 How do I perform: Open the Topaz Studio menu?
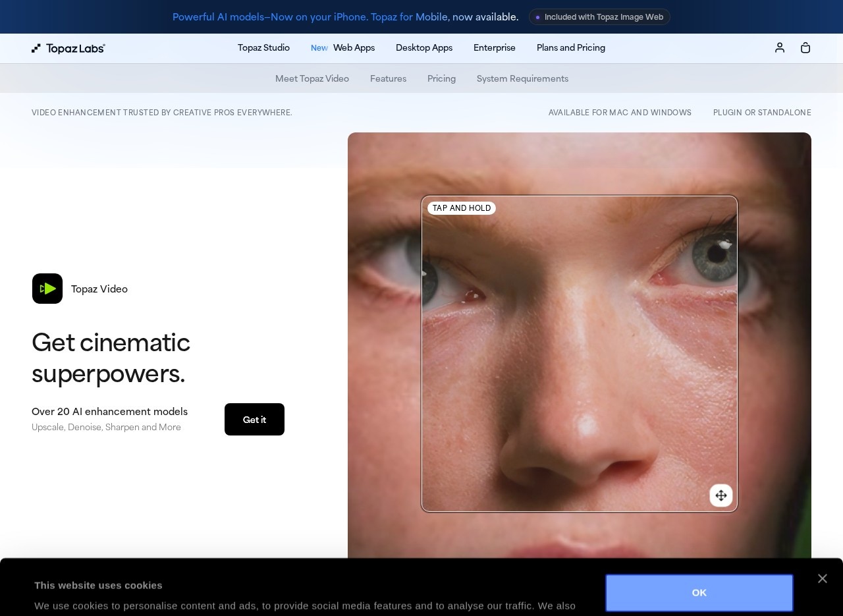263,48
